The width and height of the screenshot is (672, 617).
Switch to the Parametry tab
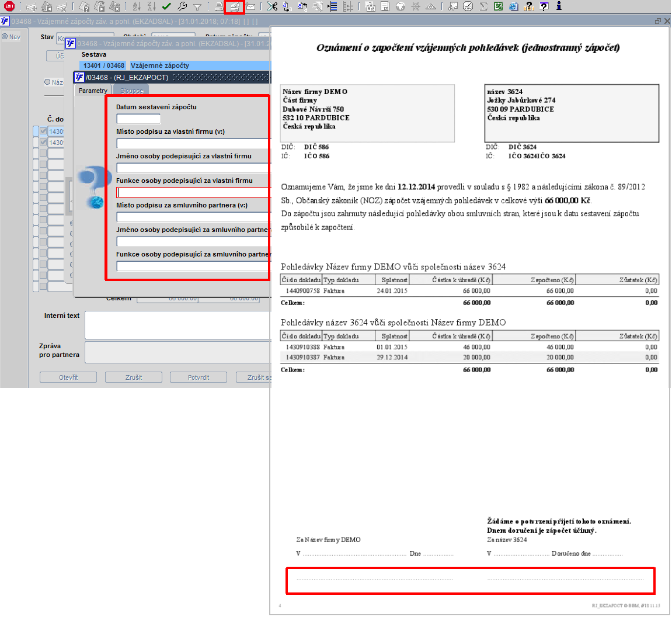click(x=93, y=91)
